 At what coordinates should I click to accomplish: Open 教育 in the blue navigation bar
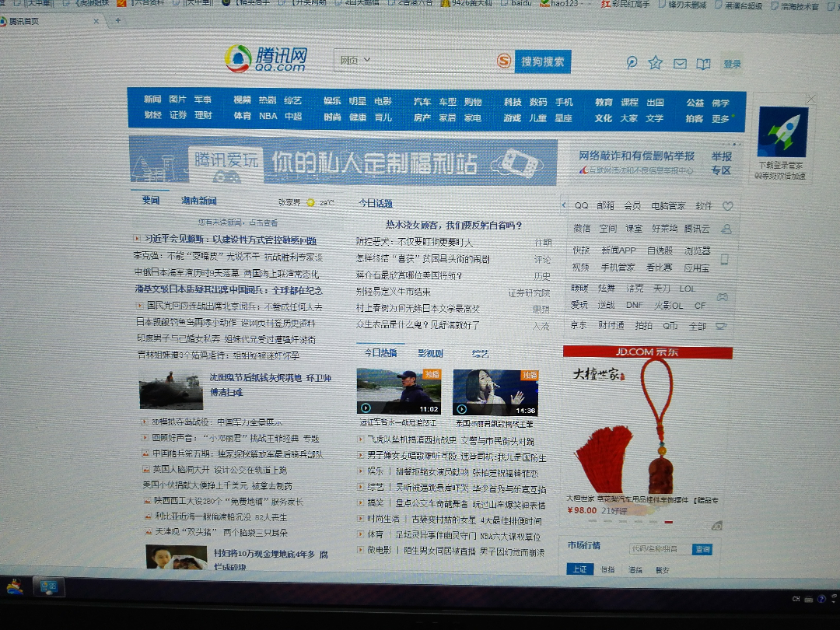point(604,102)
